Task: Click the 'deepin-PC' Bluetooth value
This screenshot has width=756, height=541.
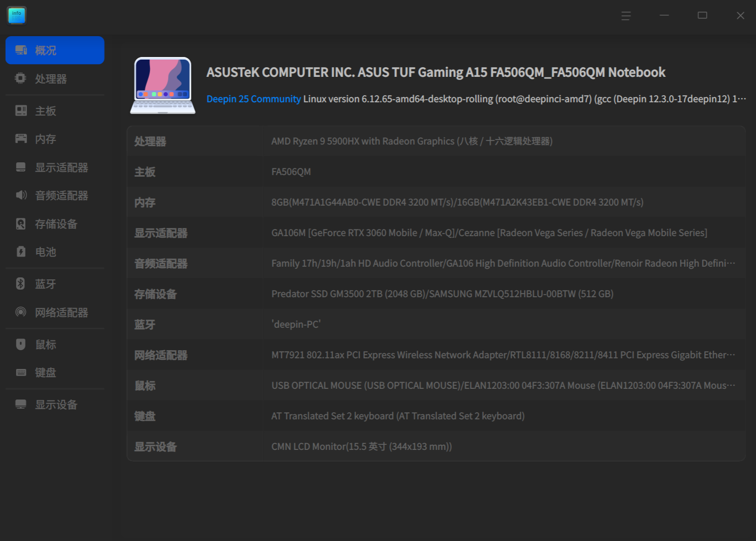Action: [296, 324]
